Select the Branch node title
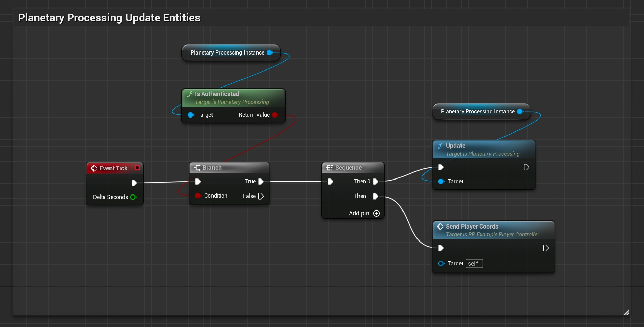The height and width of the screenshot is (327, 644). coord(212,168)
